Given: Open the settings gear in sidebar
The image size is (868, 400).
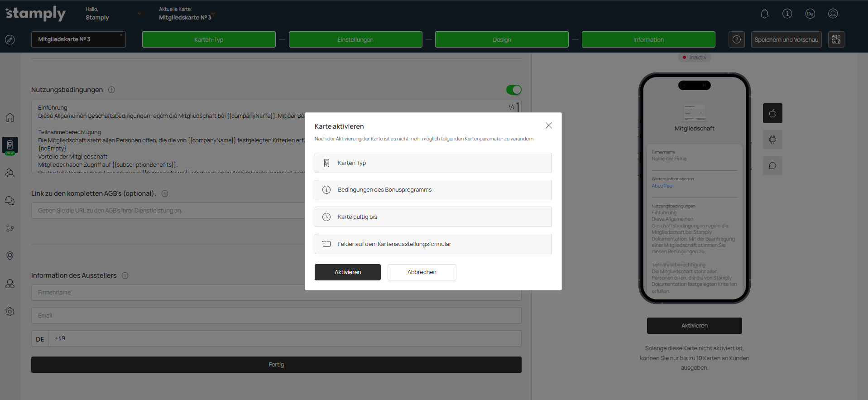Looking at the screenshot, I should (10, 312).
